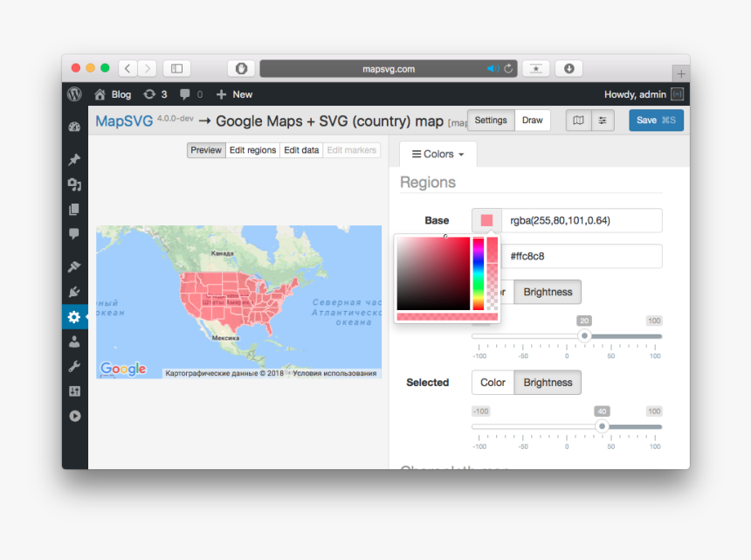751x560 pixels.
Task: Click the sliders icon button beside Save
Action: pyautogui.click(x=603, y=121)
